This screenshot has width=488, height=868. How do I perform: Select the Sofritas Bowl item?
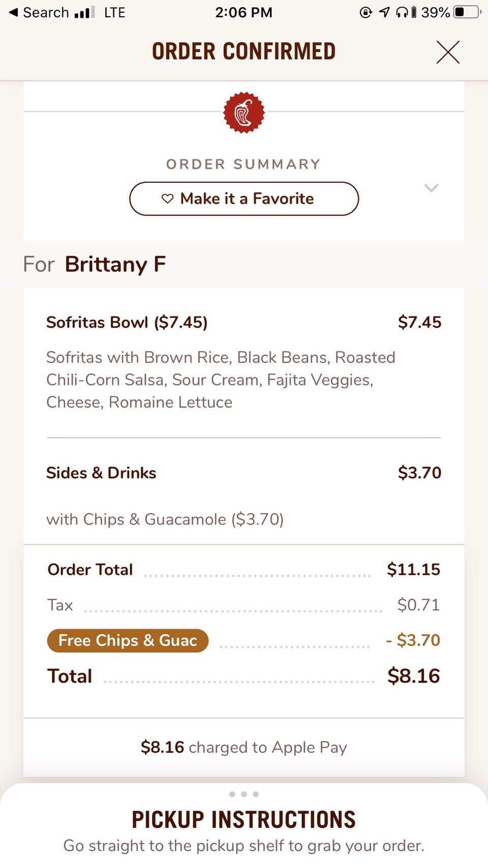point(127,322)
